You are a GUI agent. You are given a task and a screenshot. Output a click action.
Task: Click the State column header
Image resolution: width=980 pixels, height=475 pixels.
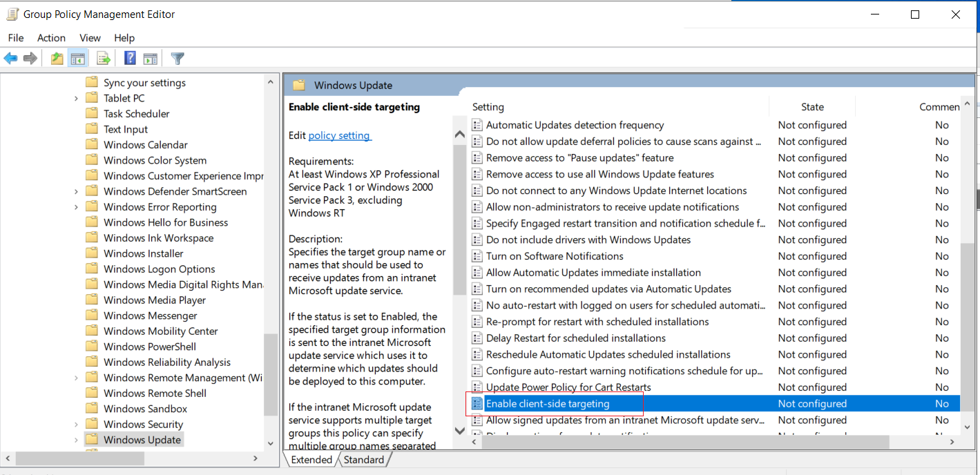812,107
